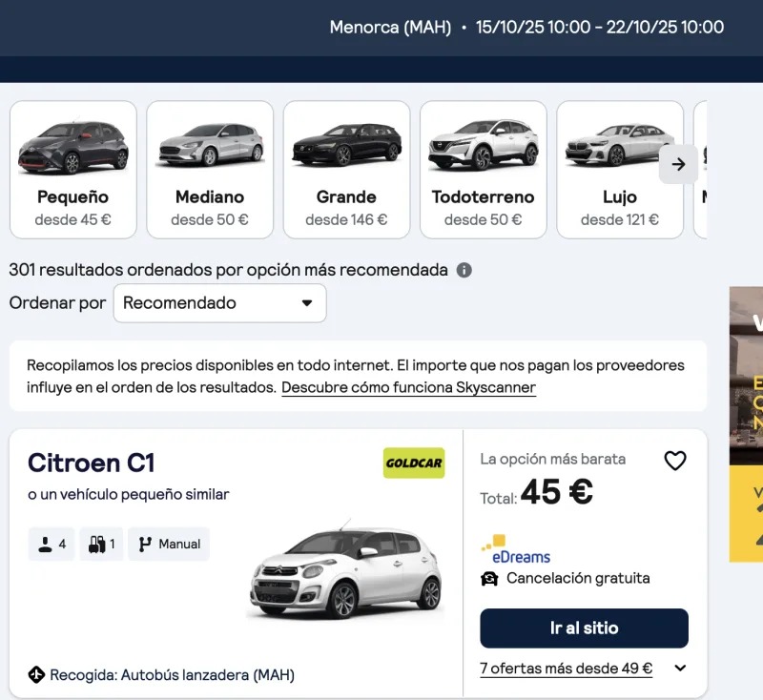Choose the Grande car category card
763x700 pixels.
(346, 170)
